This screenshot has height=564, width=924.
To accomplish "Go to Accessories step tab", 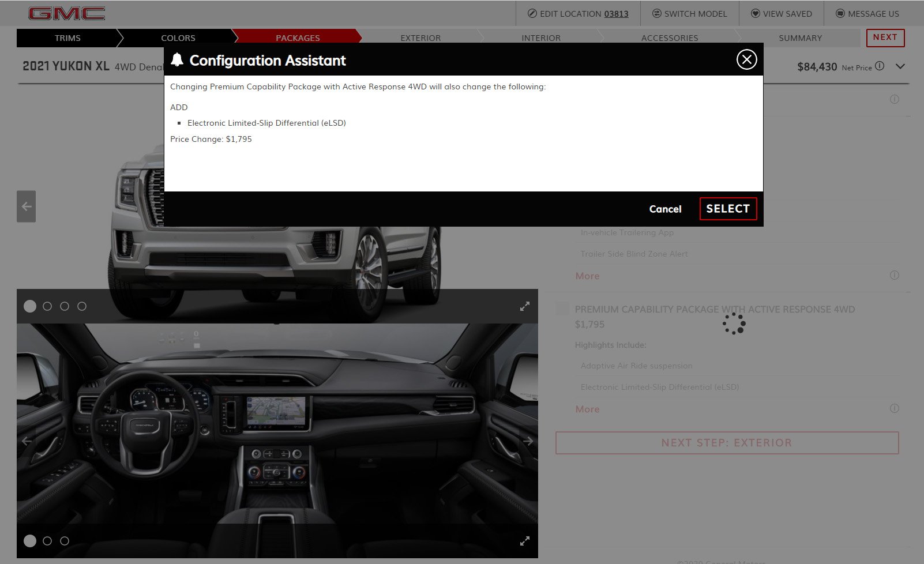I will pyautogui.click(x=670, y=37).
